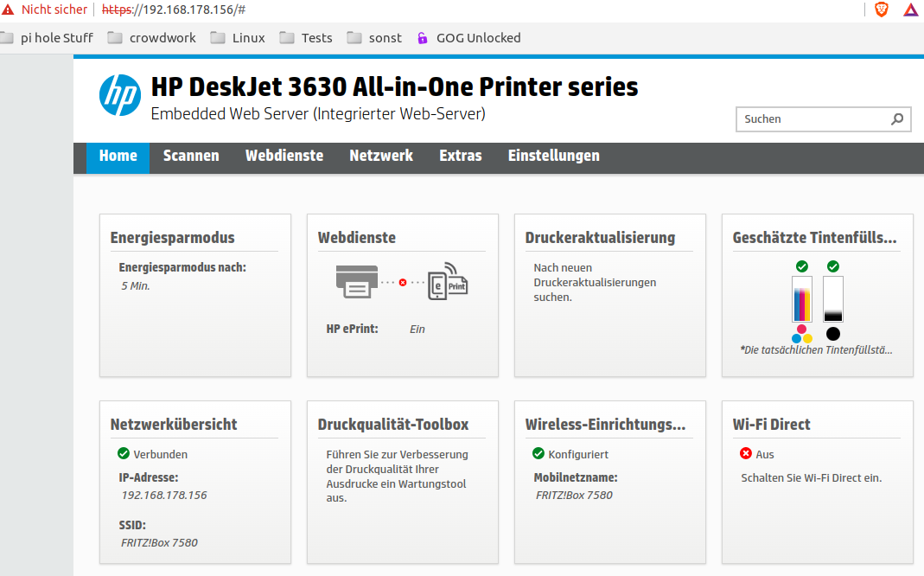Click '*Die tatsächlichen Tintenfüllstä...' note
Viewport: 924px width, 576px height.
click(816, 350)
